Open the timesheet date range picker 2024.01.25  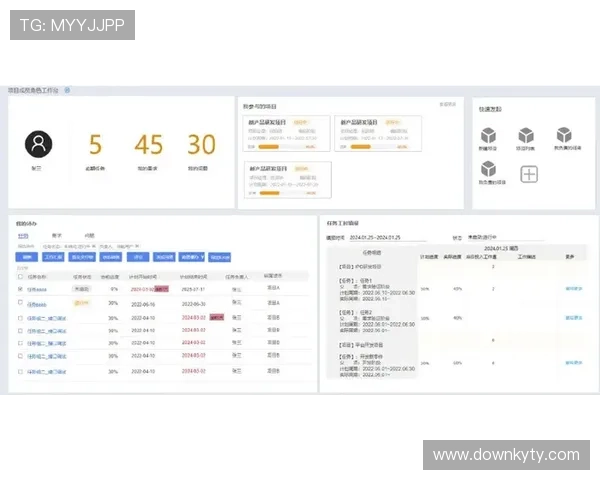(x=373, y=238)
